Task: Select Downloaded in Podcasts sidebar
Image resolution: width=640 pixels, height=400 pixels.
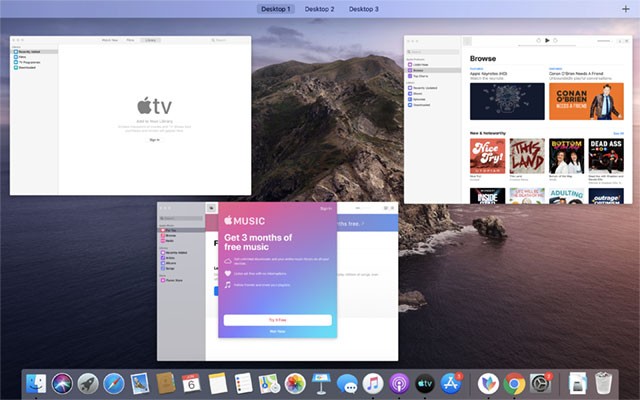Action: [x=434, y=105]
